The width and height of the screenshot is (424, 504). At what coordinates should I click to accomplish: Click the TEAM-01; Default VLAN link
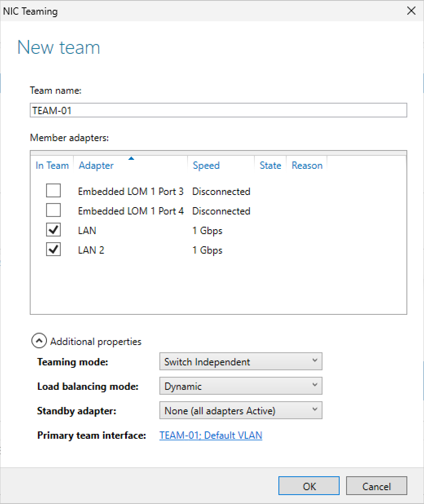point(210,435)
